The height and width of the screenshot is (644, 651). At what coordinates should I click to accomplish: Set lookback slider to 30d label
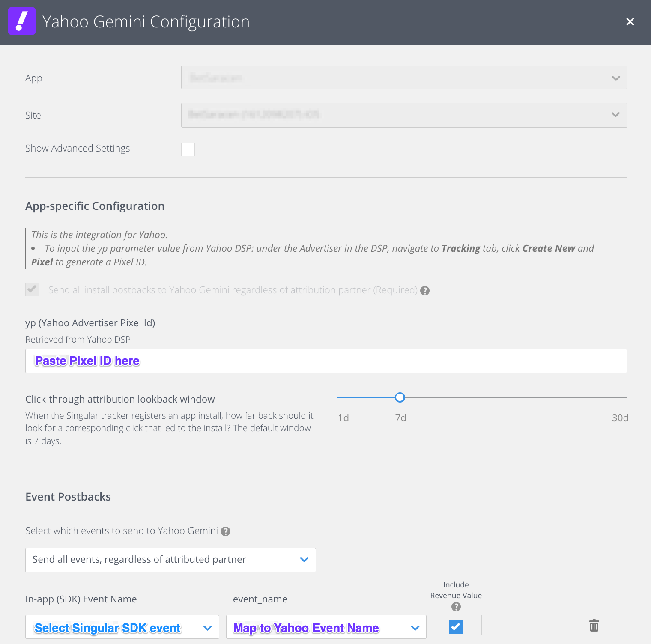point(620,418)
